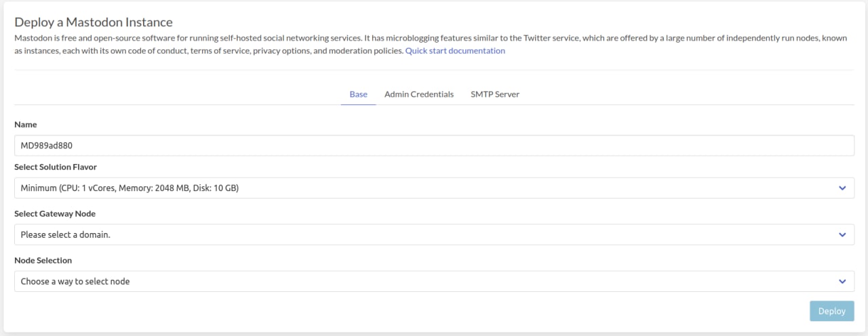868x336 pixels.
Task: Click into the Name input field
Action: [x=434, y=145]
